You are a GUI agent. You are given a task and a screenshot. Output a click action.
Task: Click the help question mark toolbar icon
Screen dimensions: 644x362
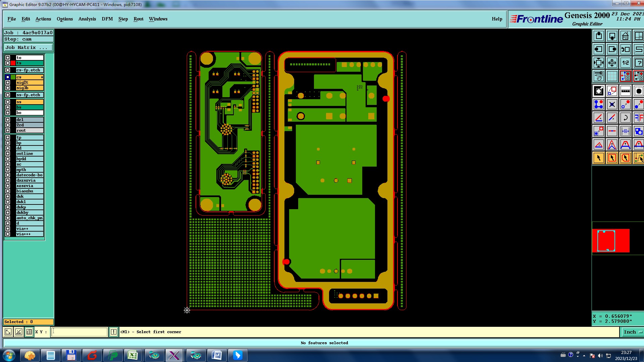[639, 63]
